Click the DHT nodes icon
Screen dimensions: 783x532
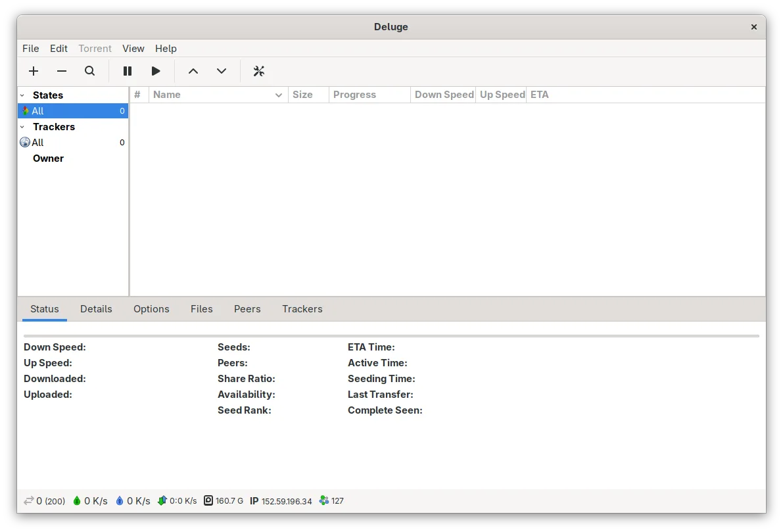323,500
